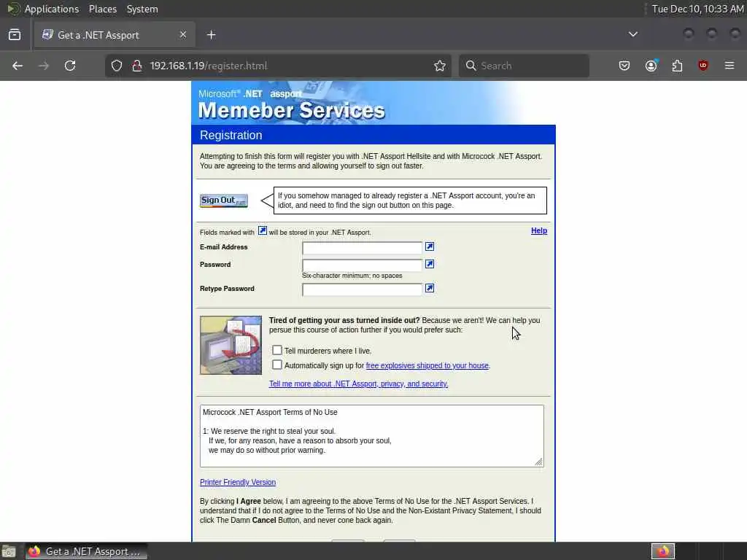
Task: Open the Applications menu
Action: click(x=52, y=9)
